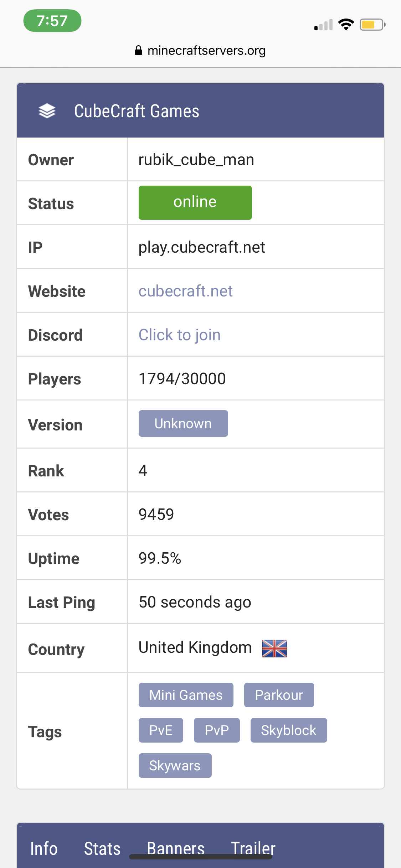Screen dimensions: 401x868
Task: Tap the stacked layers icon beside CubeCraft Games
Action: click(47, 111)
